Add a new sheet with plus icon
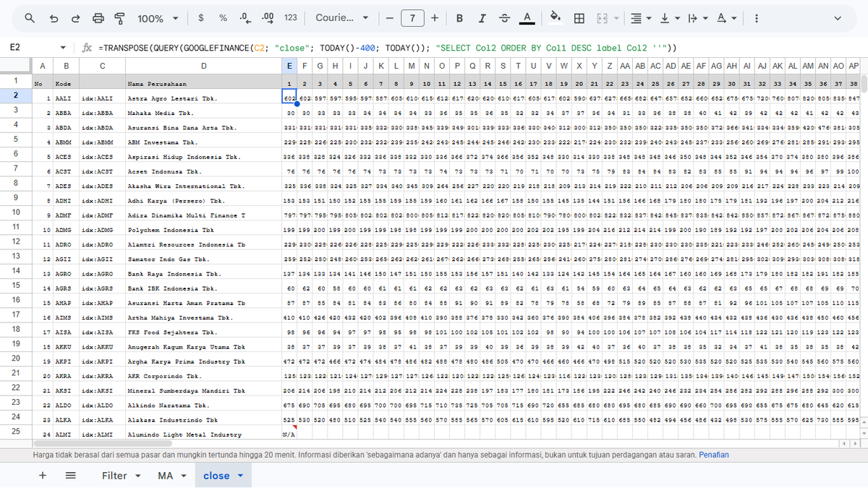The width and height of the screenshot is (868, 488). point(43,476)
